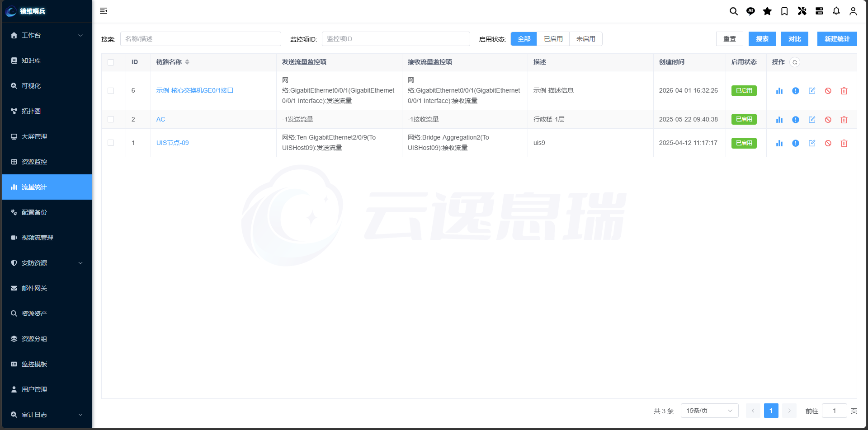Click the 对比 button

[795, 39]
